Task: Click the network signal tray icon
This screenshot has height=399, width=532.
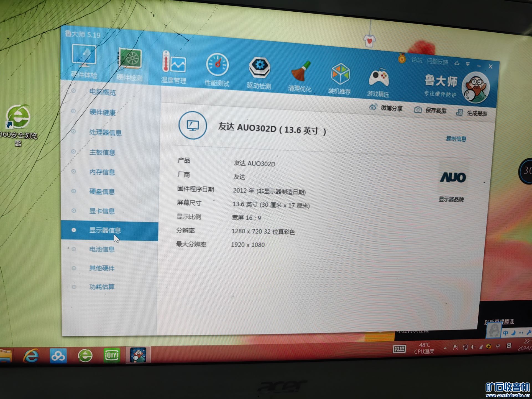Action: click(x=481, y=347)
